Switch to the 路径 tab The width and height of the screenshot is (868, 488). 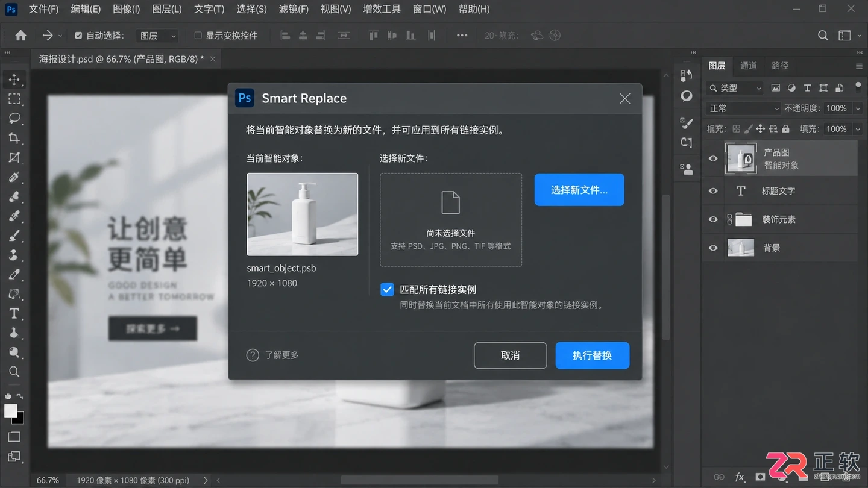[780, 66]
